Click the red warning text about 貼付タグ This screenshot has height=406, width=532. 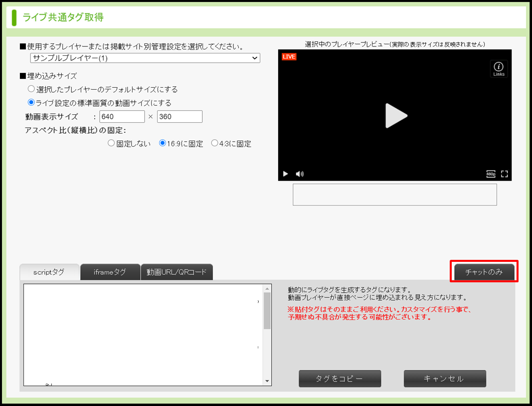tap(379, 313)
